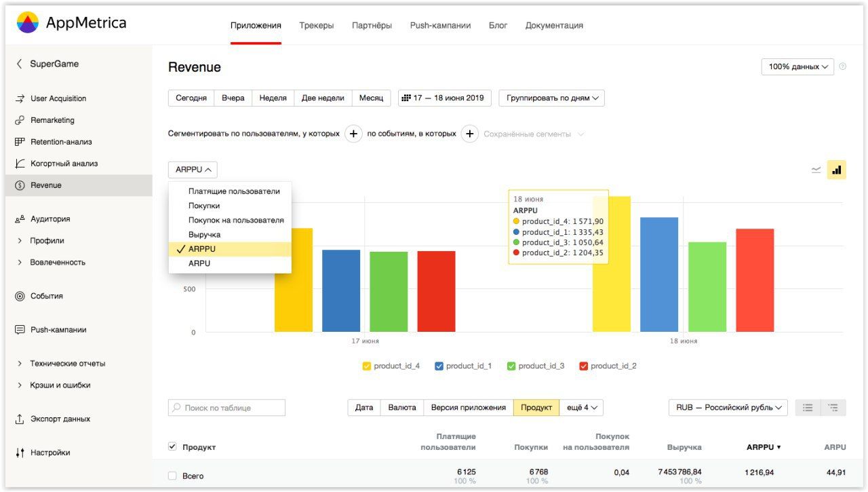Group table by Версия приложения
Image resolution: width=868 pixels, height=492 pixels.
(469, 408)
